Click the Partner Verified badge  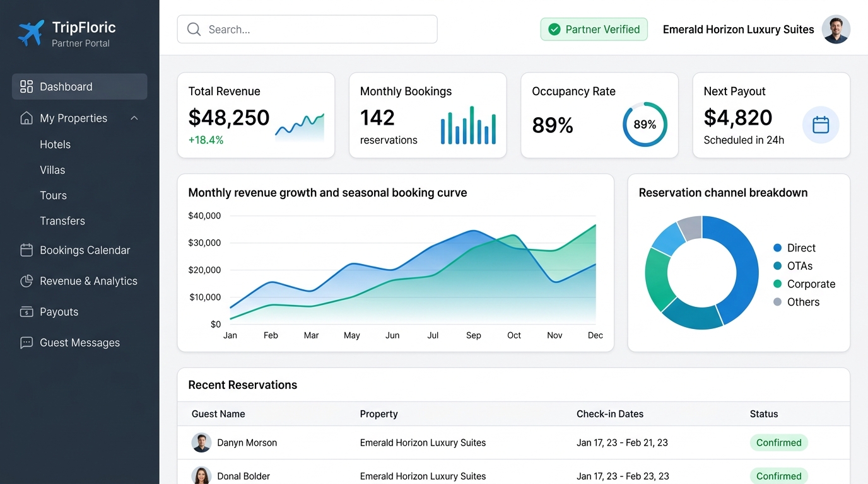pyautogui.click(x=594, y=29)
